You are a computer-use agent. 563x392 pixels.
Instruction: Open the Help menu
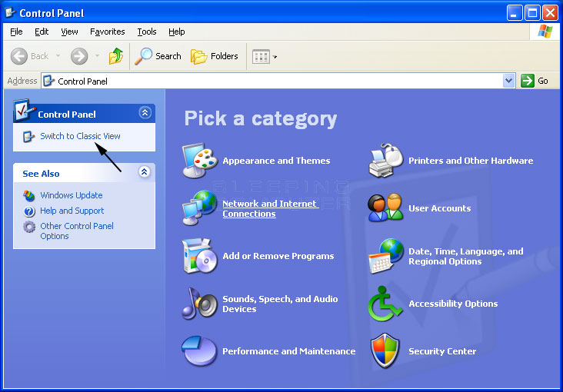coord(177,32)
